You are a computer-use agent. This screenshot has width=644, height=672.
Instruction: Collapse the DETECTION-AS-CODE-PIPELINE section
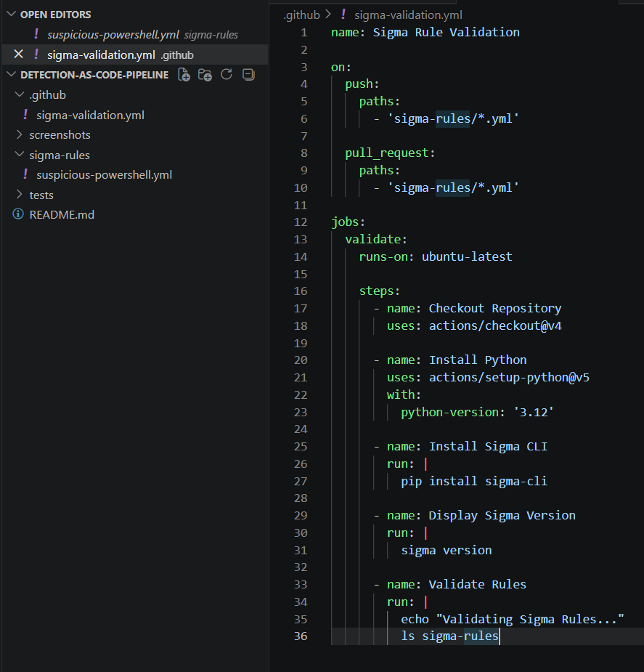[12, 75]
